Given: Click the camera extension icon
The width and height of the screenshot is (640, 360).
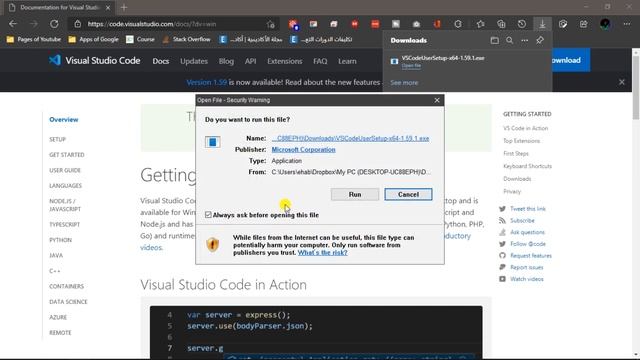Looking at the screenshot, I should coord(416,24).
